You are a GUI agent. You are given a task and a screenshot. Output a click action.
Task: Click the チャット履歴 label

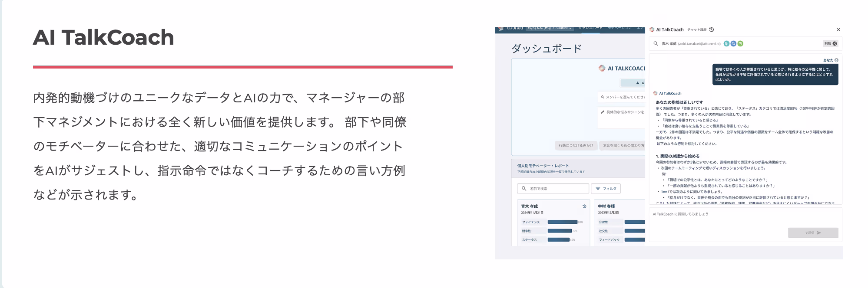click(697, 30)
